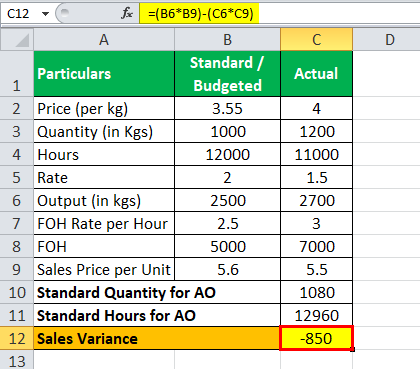Select the Output (in kgs) cell

click(104, 200)
